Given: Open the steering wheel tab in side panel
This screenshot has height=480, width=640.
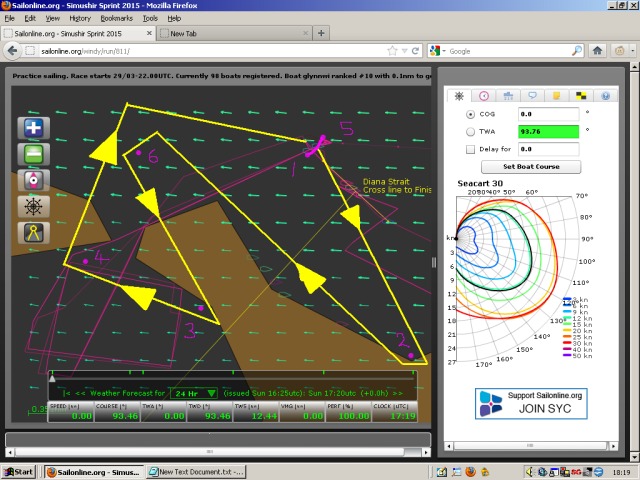Looking at the screenshot, I should 459,96.
